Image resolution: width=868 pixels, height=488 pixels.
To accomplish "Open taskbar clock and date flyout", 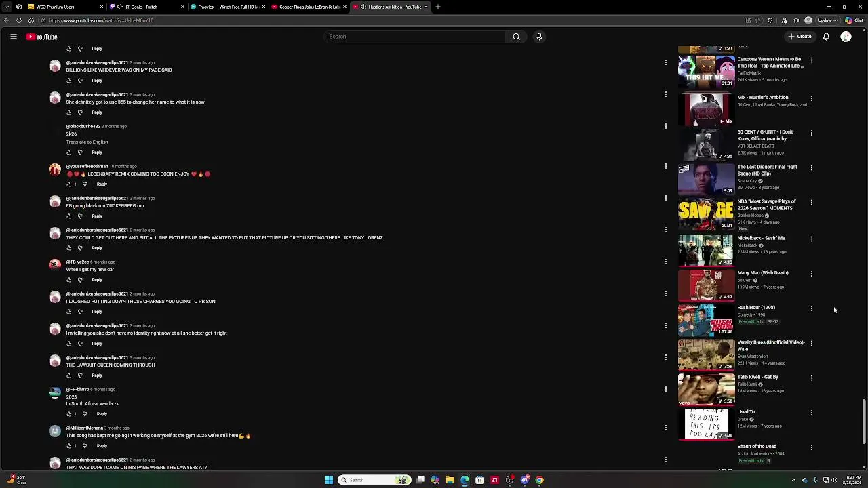I will pyautogui.click(x=853, y=480).
